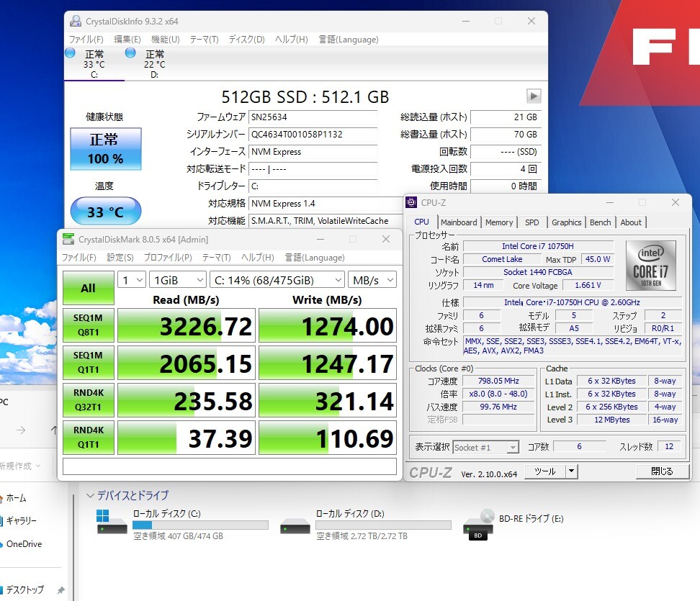Open the CrystalDiskInfo Help menu
700x601 pixels.
click(291, 40)
